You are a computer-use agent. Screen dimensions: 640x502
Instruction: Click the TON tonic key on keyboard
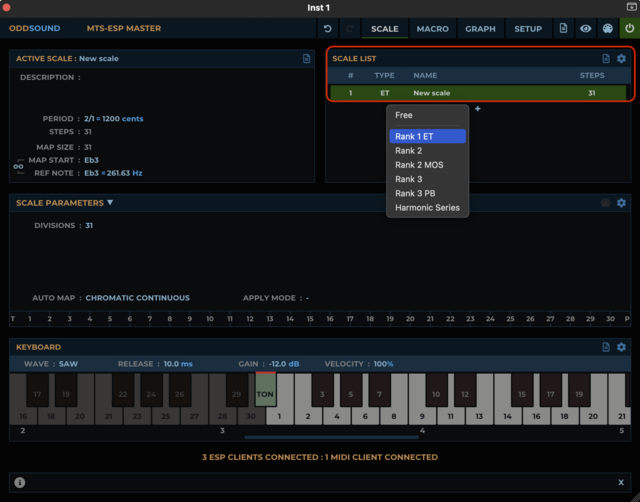pos(265,389)
